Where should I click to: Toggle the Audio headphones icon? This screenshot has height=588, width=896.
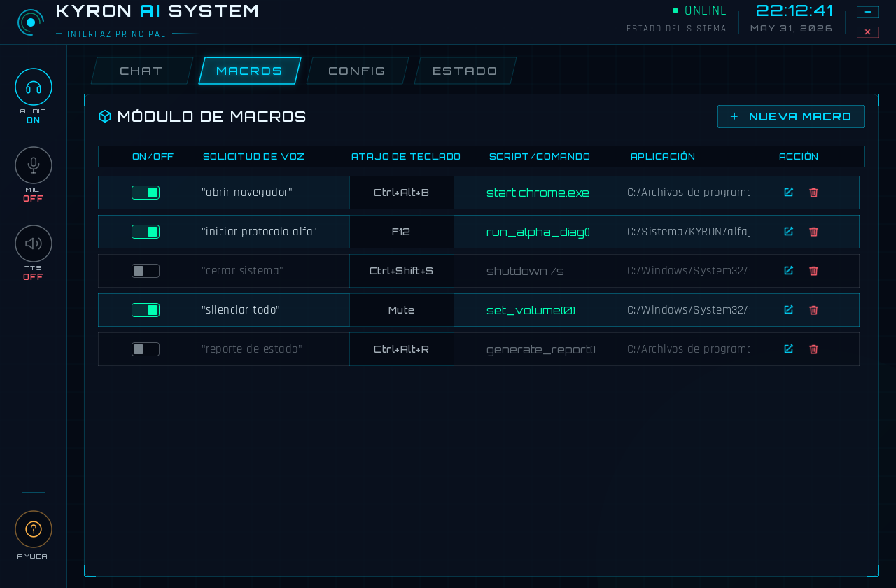tap(34, 87)
